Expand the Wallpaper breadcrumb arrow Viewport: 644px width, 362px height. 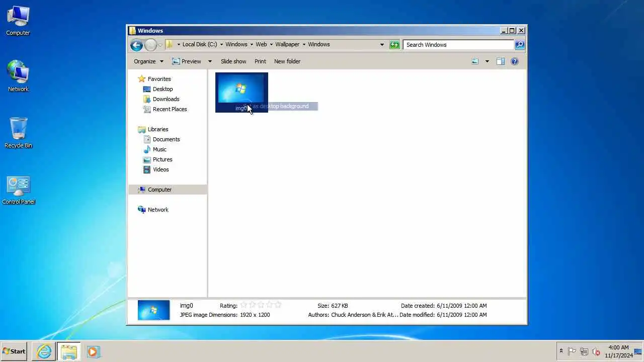304,44
